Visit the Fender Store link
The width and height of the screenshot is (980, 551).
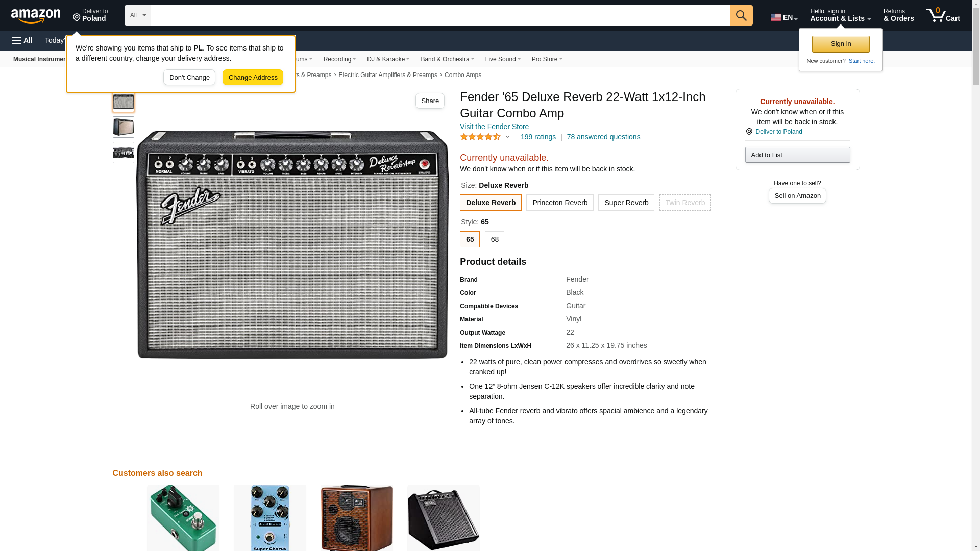[x=494, y=127]
